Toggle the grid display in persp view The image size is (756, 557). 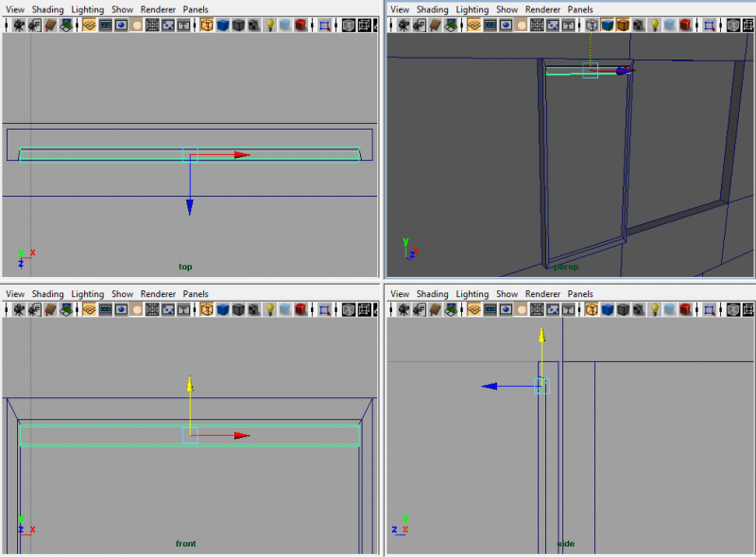click(474, 26)
